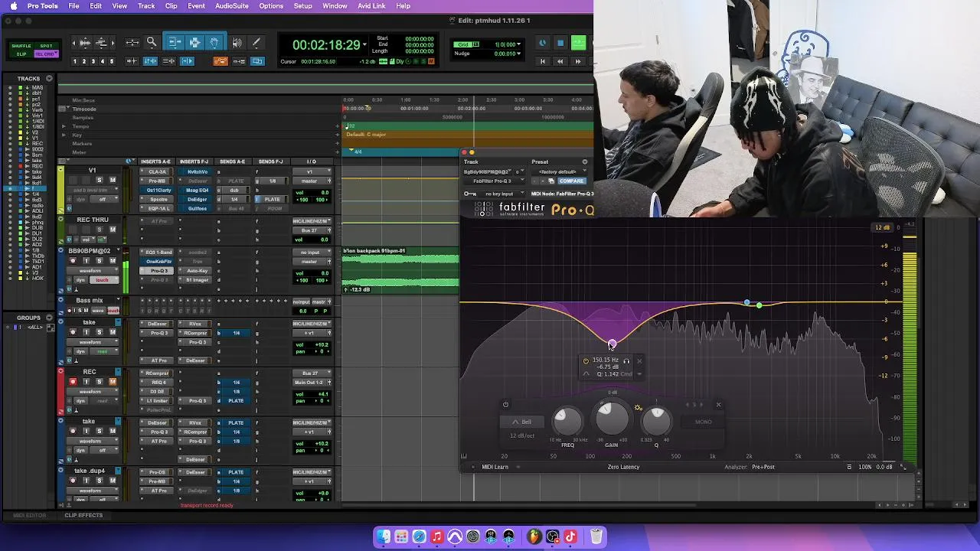Open the main counter format dropdown
The width and height of the screenshot is (980, 551).
(364, 45)
